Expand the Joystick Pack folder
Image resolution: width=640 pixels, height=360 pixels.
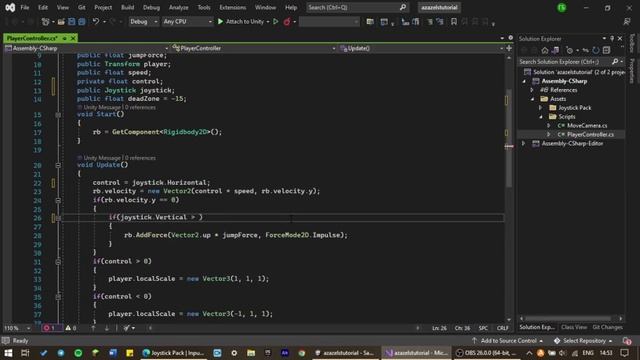[541, 108]
